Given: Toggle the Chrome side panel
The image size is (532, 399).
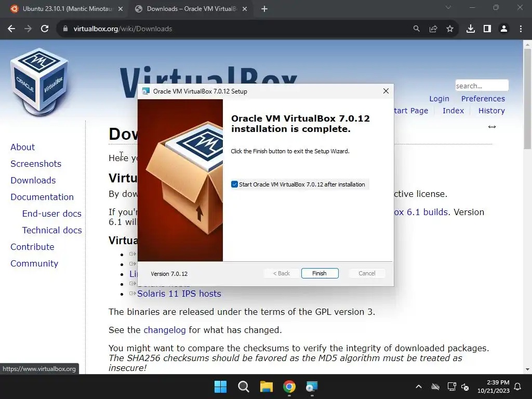Looking at the screenshot, I should pos(487,29).
